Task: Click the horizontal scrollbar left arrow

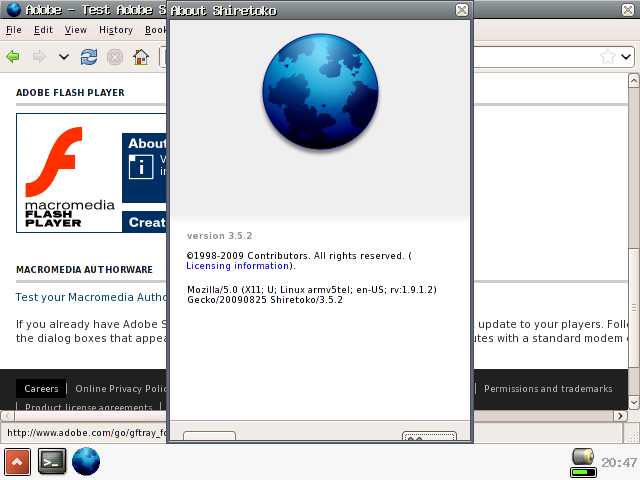Action: (7, 416)
